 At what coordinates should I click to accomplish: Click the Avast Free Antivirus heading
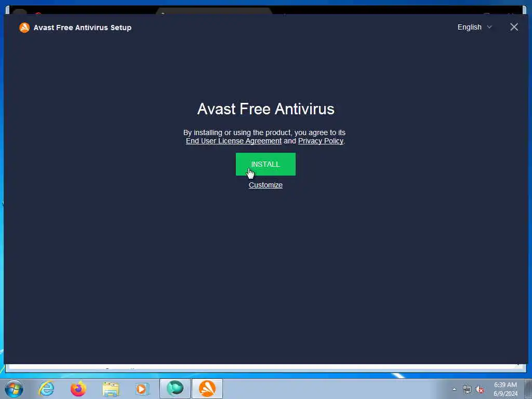(x=265, y=109)
